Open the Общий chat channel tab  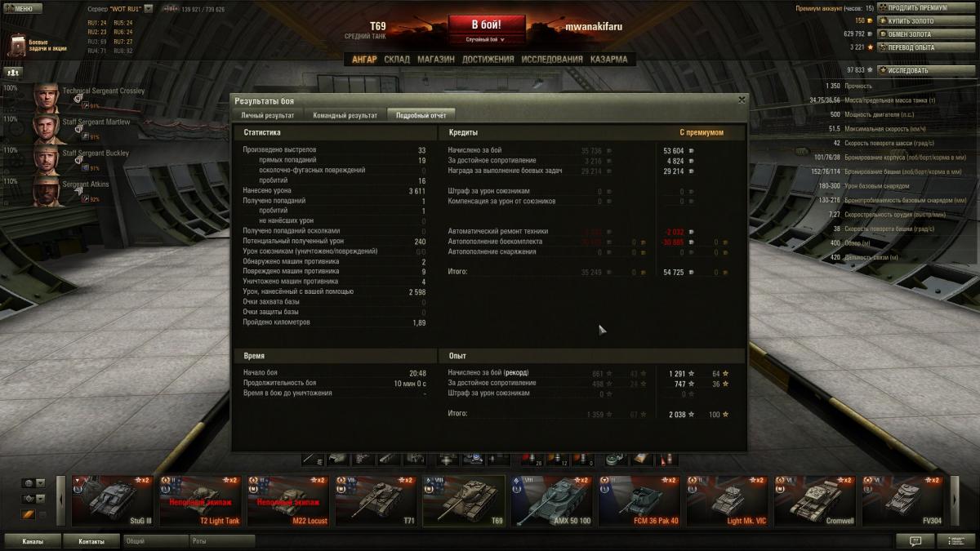click(155, 540)
